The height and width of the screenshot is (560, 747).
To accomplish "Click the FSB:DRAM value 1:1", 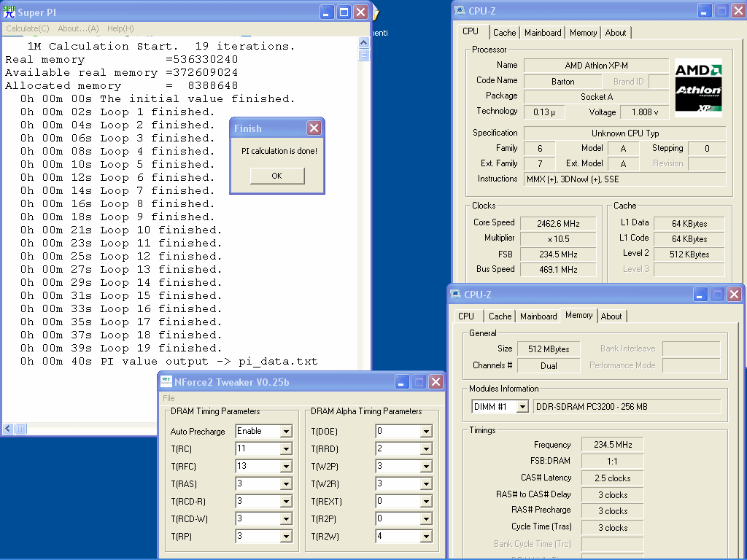I will tap(612, 461).
